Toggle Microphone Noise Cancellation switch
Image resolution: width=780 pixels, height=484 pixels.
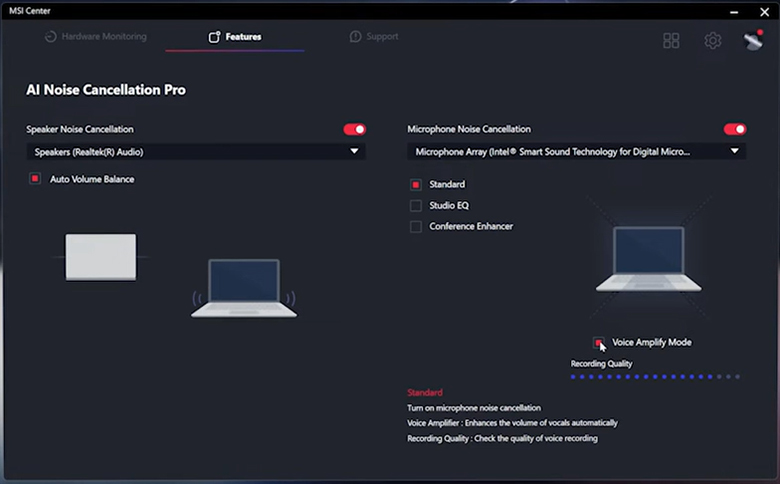[x=735, y=129]
